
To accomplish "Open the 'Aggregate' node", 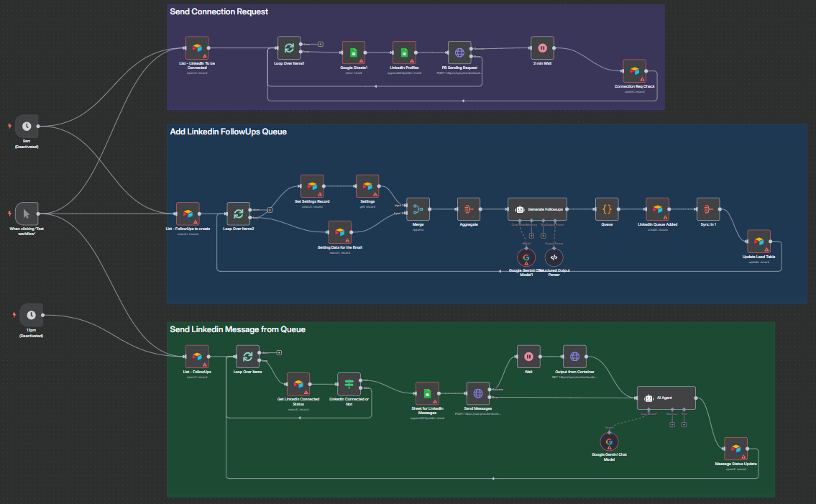I will click(x=469, y=209).
